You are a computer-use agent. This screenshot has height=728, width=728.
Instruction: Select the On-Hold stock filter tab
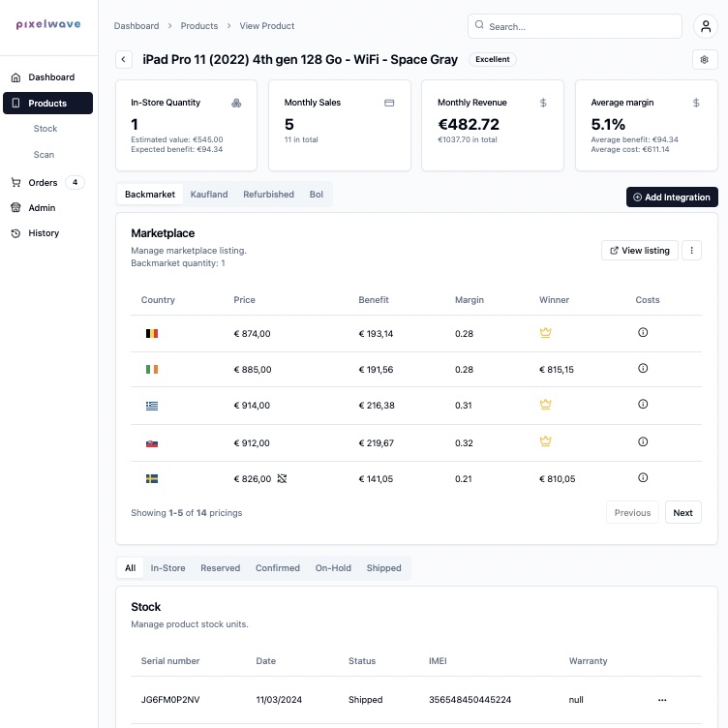[x=333, y=568]
